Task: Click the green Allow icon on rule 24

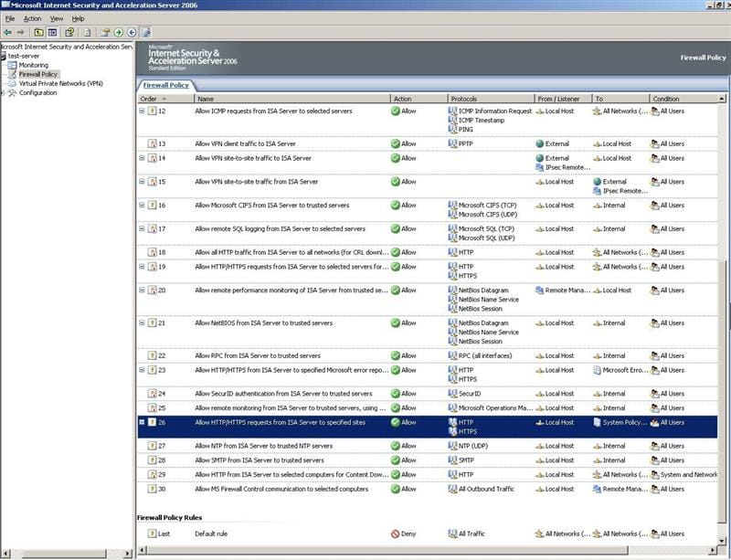Action: point(396,394)
